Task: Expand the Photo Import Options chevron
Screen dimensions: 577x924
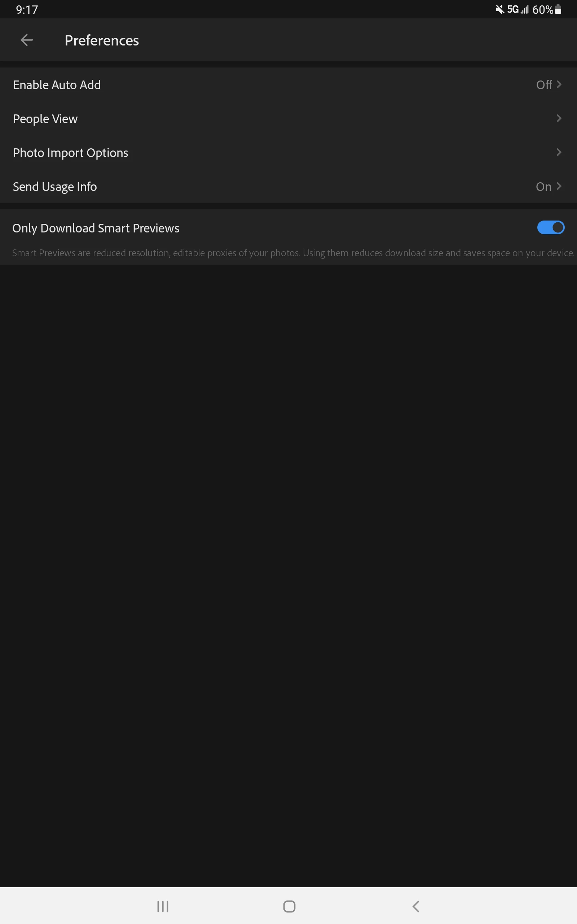Action: tap(559, 152)
